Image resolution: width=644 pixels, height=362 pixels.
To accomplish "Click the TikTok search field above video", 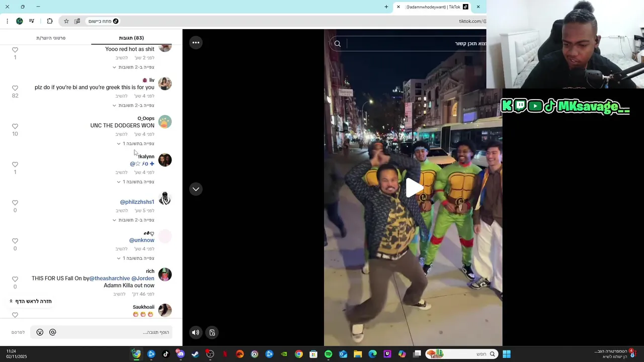I will [x=416, y=44].
